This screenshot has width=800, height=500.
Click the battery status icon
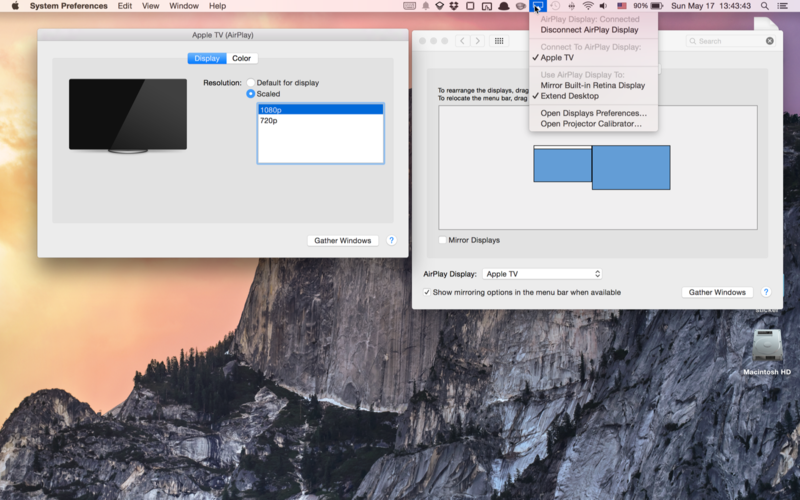point(657,6)
